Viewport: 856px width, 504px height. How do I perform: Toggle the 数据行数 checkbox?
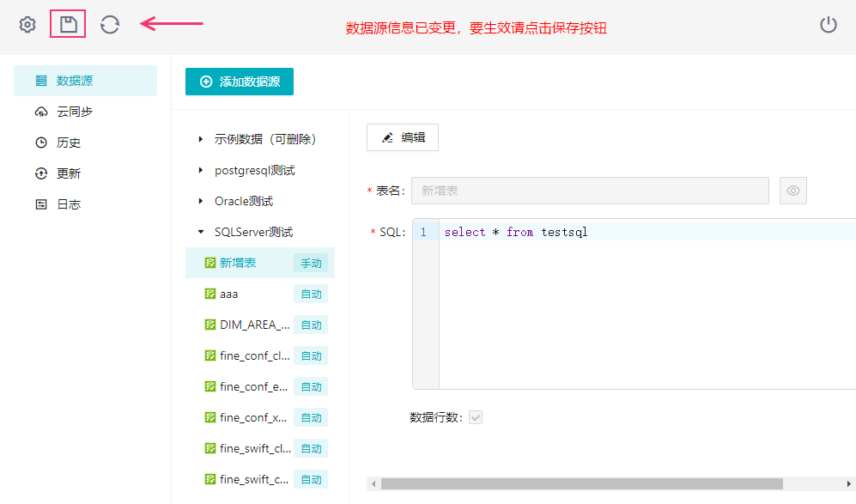476,418
